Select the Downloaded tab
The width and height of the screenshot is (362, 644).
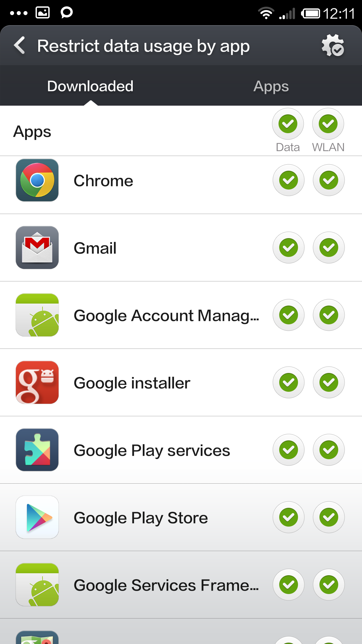[x=90, y=86]
